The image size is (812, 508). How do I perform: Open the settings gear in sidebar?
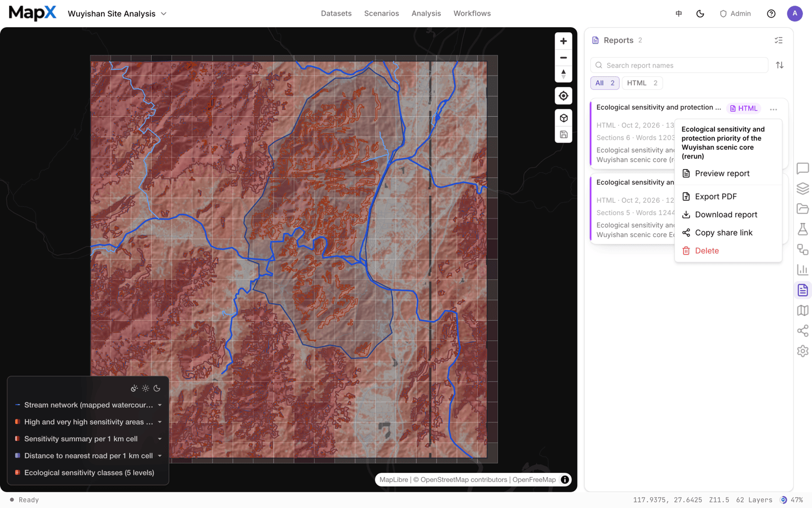pos(803,351)
